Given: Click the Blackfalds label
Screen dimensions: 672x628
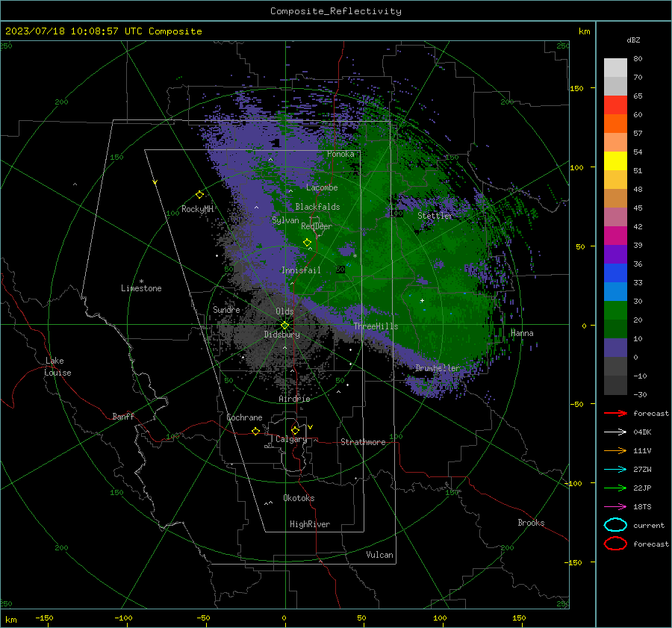Looking at the screenshot, I should 317,207.
